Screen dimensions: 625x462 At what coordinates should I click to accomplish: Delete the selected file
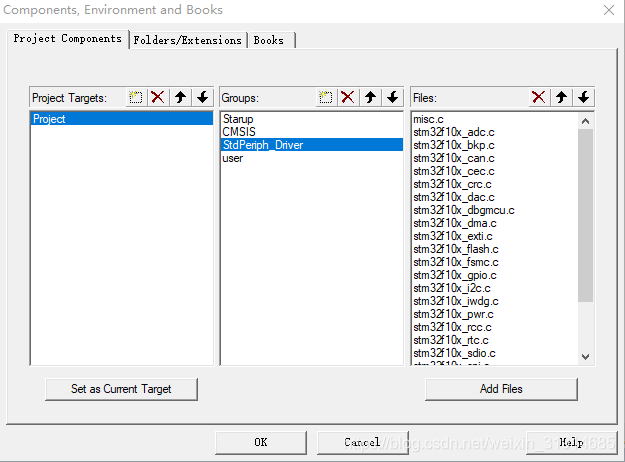coord(539,97)
